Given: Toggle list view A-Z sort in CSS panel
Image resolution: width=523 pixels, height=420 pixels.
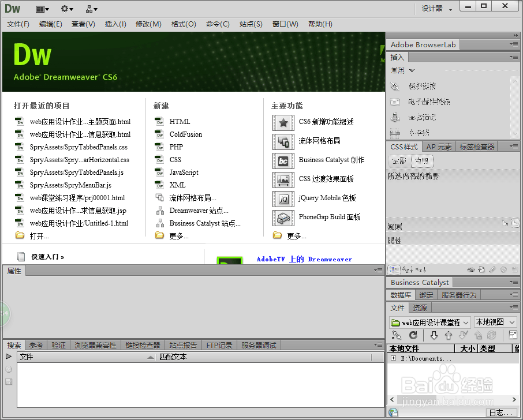Looking at the screenshot, I should pos(408,269).
